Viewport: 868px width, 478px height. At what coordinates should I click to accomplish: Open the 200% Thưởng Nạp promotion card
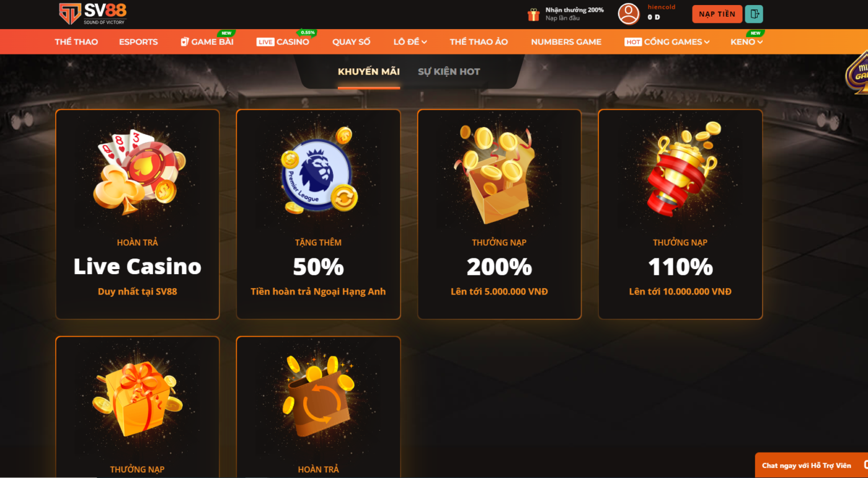coord(499,215)
